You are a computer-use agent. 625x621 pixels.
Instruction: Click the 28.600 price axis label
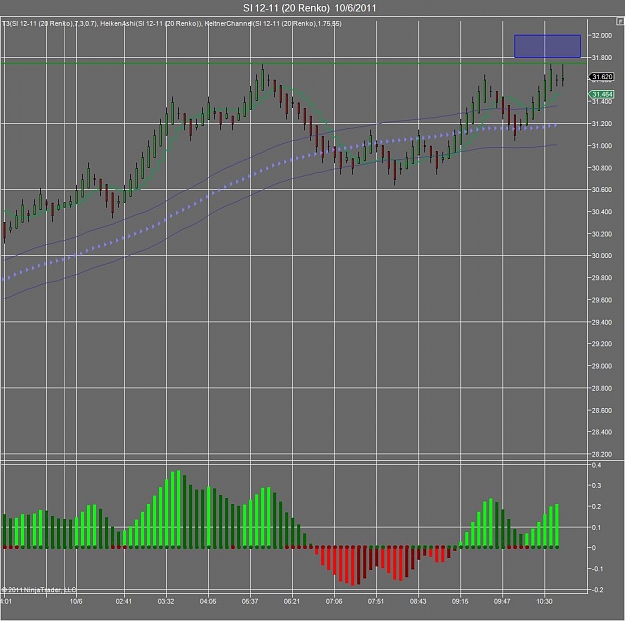click(x=601, y=410)
